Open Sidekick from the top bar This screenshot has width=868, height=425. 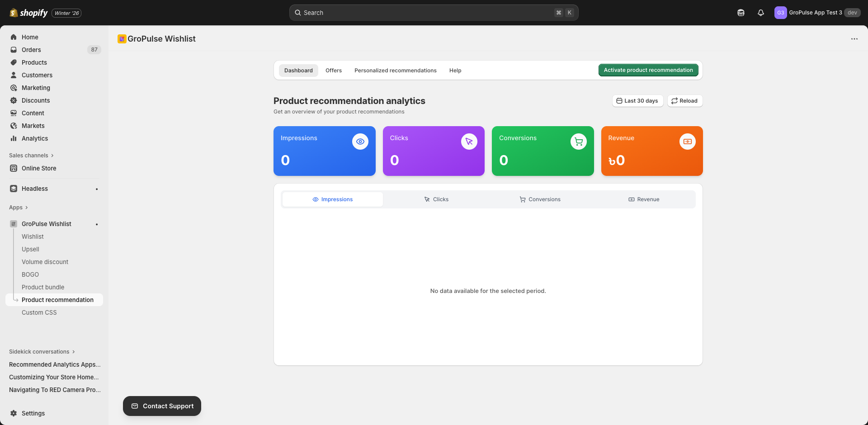[x=741, y=13]
